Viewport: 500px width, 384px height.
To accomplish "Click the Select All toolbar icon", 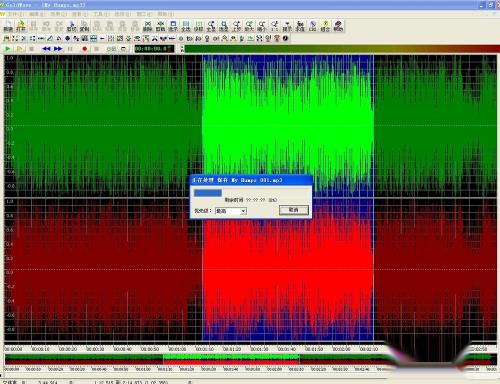I will pos(186,26).
